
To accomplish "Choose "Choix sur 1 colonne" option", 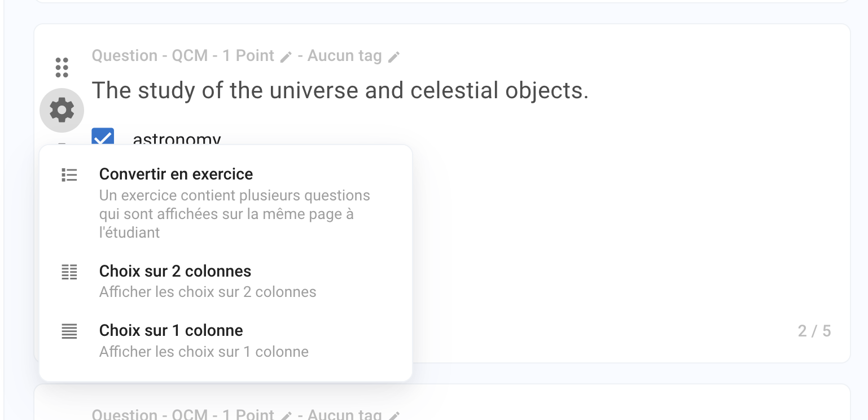I will [171, 331].
